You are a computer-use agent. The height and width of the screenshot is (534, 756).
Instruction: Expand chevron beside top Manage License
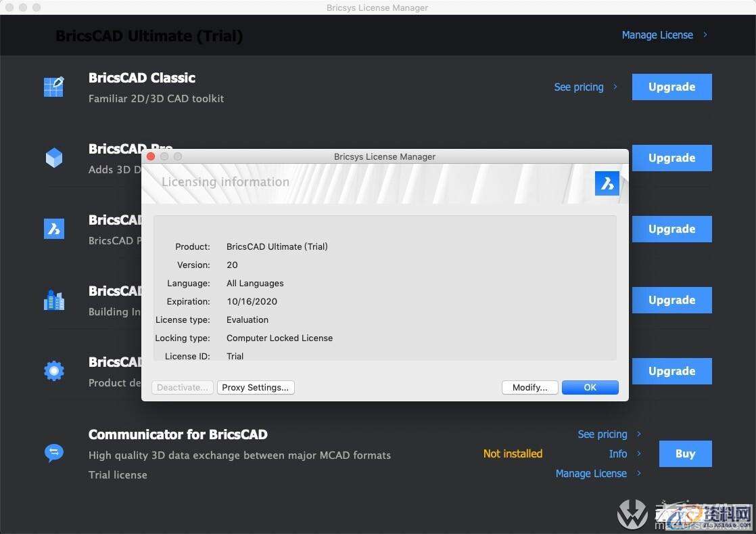[705, 35]
